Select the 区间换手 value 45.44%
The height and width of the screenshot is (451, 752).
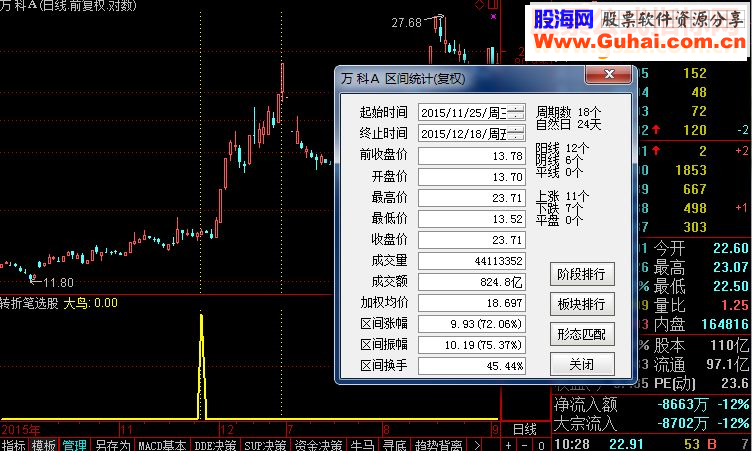pyautogui.click(x=472, y=366)
